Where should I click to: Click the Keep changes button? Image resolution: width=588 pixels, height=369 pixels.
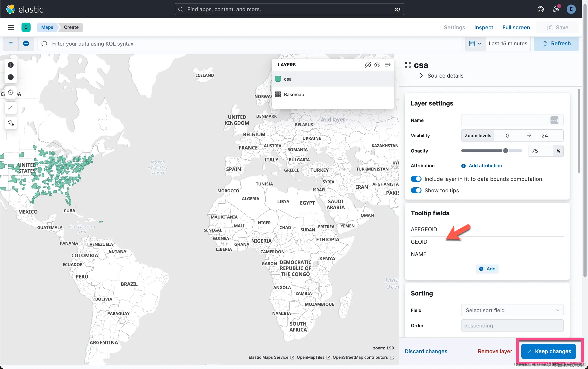tap(548, 351)
